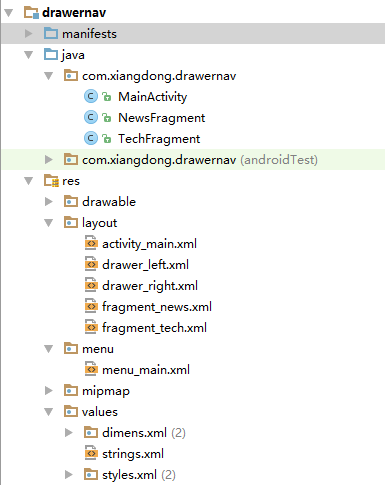Select fragment_news.xml file name
Image resolution: width=385 pixels, height=485 pixels.
157,307
